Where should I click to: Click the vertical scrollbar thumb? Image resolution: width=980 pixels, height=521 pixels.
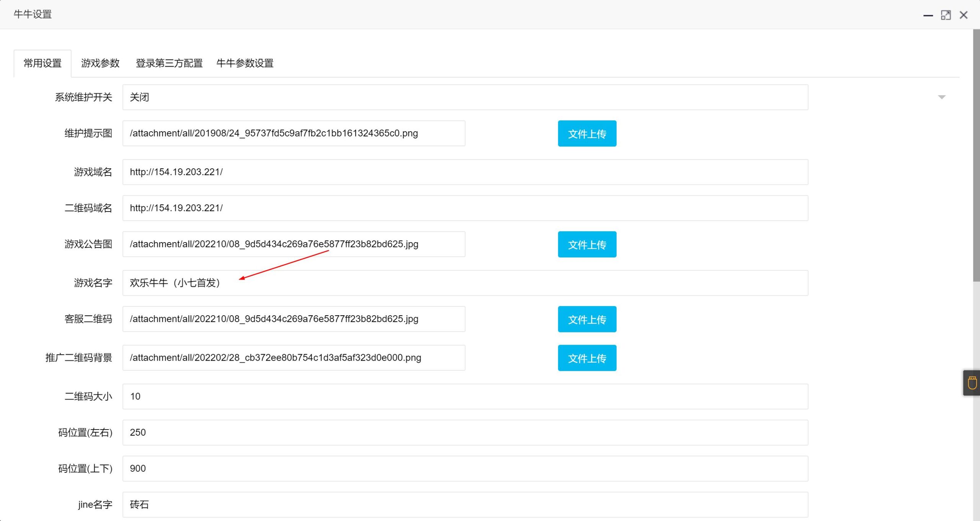coord(976,155)
